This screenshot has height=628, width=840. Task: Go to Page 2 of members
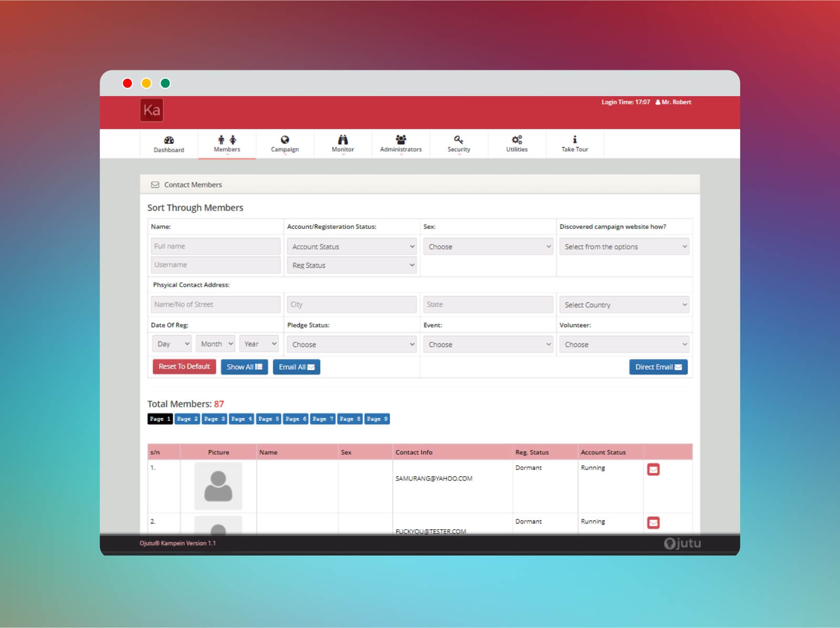coord(187,419)
